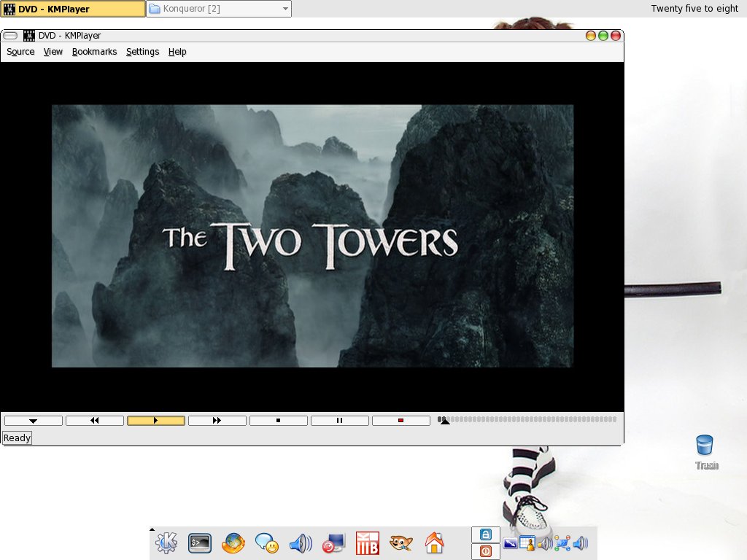This screenshot has height=560, width=747.
Task: Collapse the panel with the small arrow
Action: 152,529
